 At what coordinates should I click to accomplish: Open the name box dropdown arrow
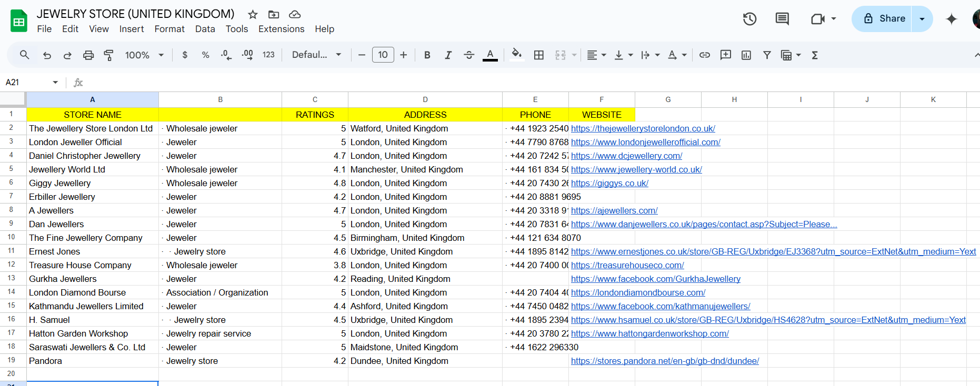click(x=55, y=82)
